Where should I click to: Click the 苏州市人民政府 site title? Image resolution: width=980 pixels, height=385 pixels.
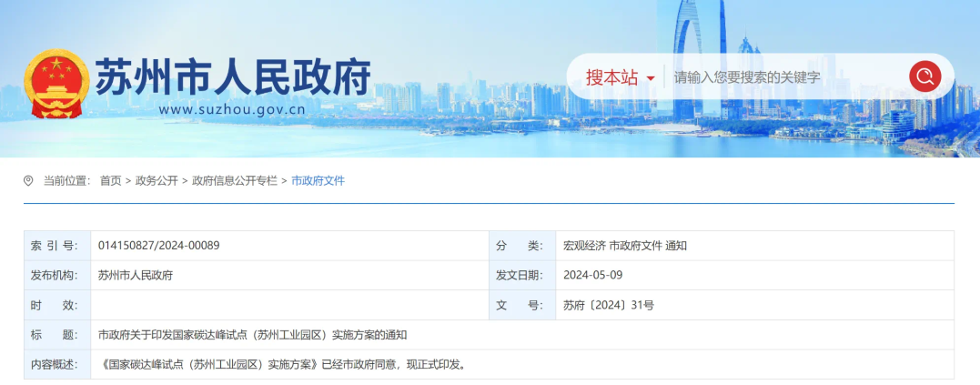[x=233, y=76]
